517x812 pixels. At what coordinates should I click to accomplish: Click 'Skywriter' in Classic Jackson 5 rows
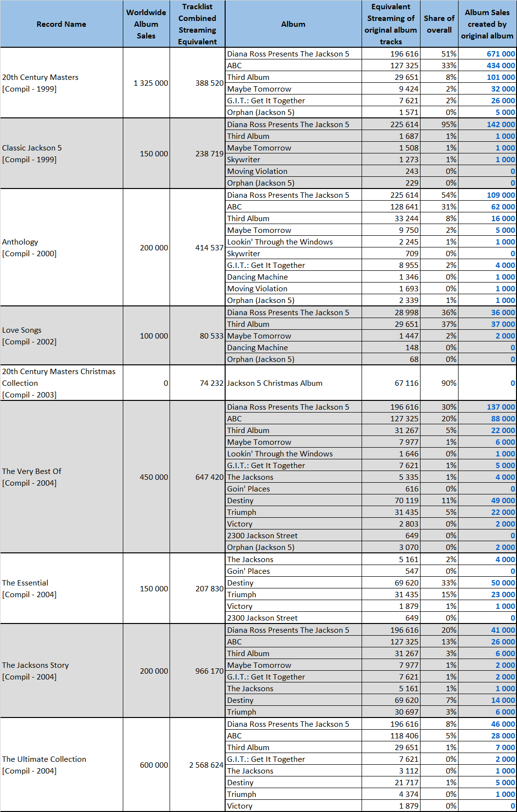tap(244, 160)
